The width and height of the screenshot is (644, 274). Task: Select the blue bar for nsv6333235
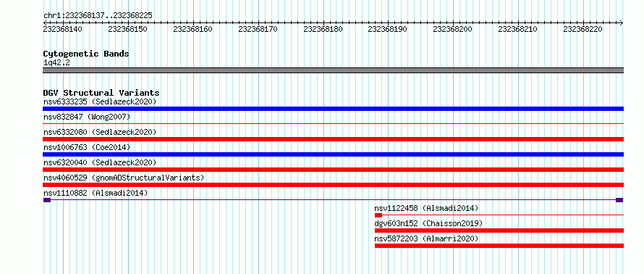pyautogui.click(x=333, y=109)
